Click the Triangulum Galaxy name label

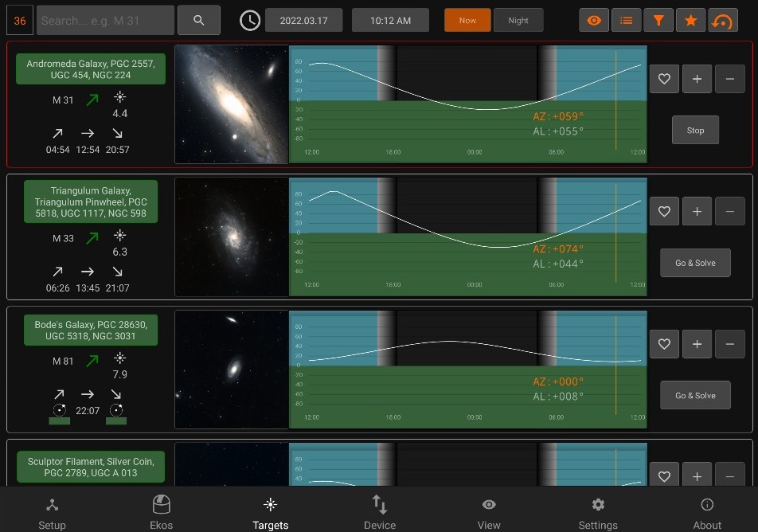[91, 201]
